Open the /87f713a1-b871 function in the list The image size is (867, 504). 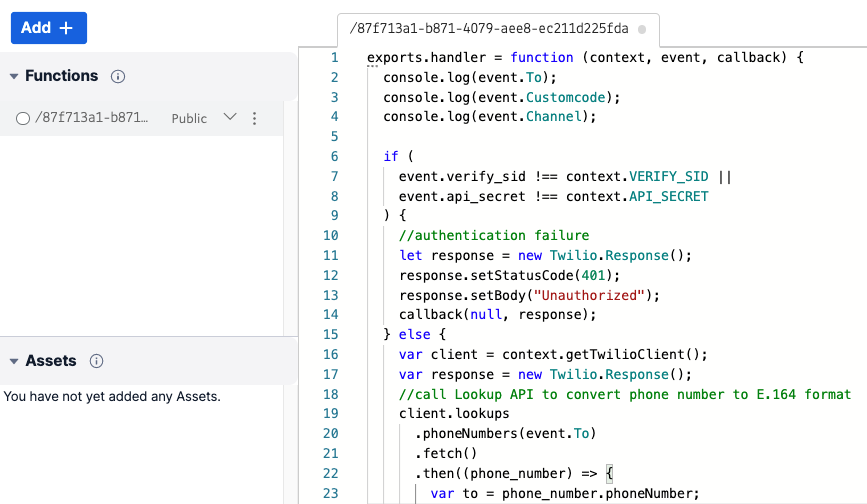tap(92, 118)
